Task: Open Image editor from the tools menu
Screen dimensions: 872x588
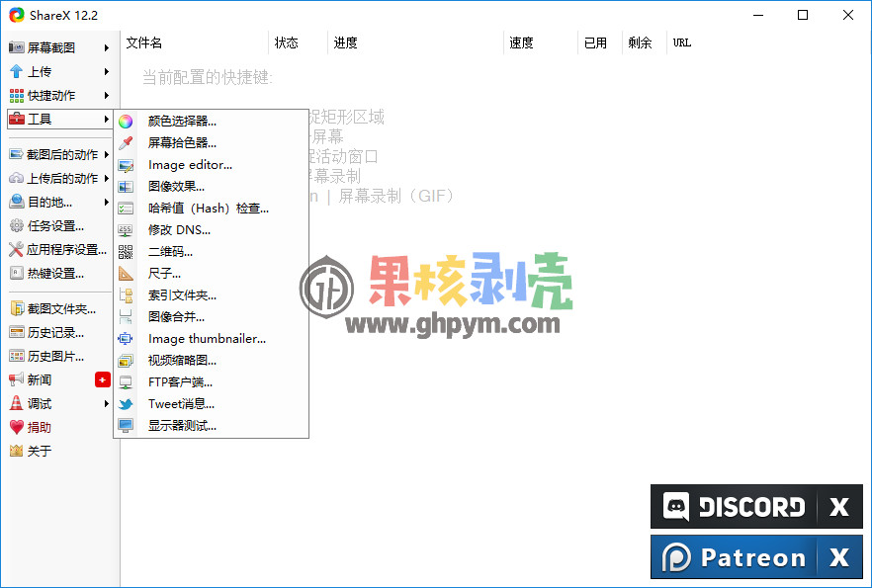Action: point(211,164)
